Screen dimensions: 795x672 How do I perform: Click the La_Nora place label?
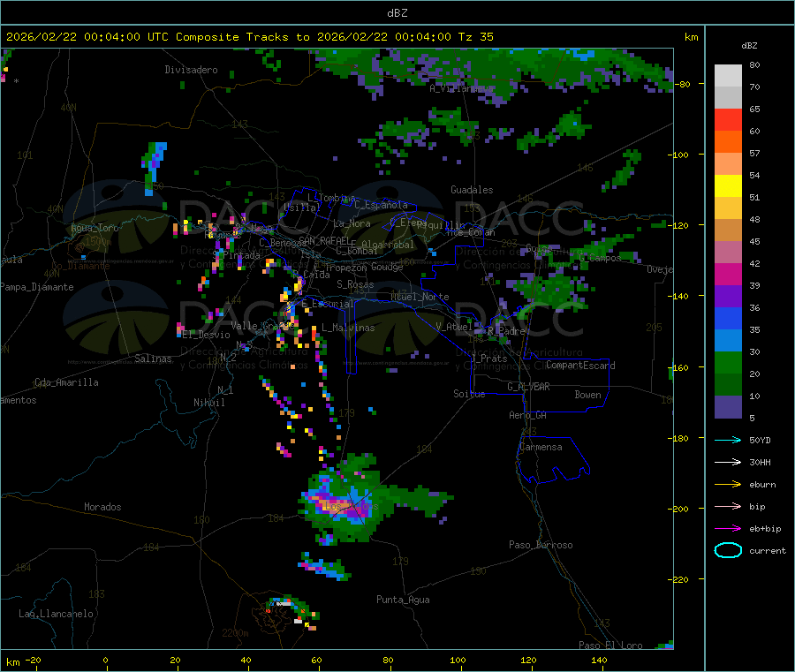click(x=352, y=224)
